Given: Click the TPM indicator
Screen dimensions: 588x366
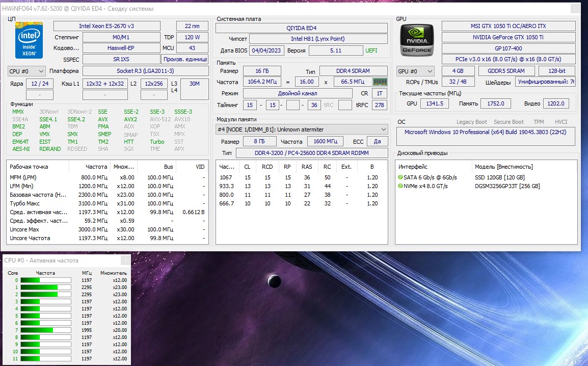Looking at the screenshot, I should coord(539,122).
